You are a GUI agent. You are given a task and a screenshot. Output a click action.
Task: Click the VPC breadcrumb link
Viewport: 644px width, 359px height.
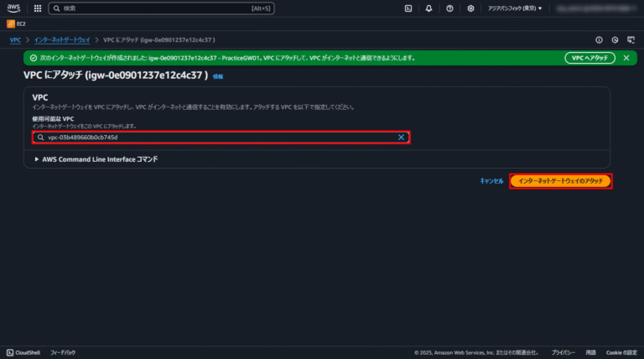point(15,39)
